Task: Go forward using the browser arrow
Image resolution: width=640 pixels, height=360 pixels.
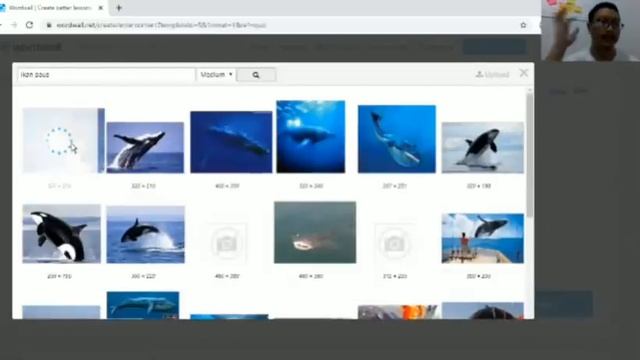Action: click(x=14, y=25)
